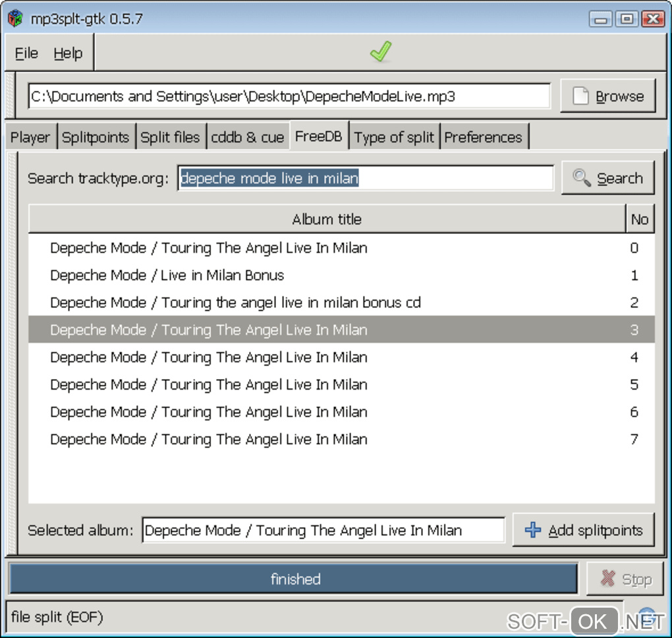
Task: Click the magnifier icon on Search button
Action: [582, 177]
